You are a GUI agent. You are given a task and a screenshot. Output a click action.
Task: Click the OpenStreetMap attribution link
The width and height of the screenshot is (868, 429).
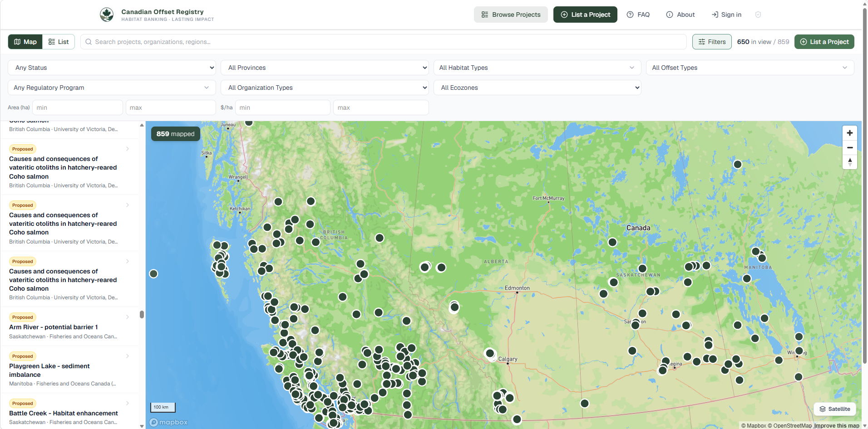[x=790, y=425]
